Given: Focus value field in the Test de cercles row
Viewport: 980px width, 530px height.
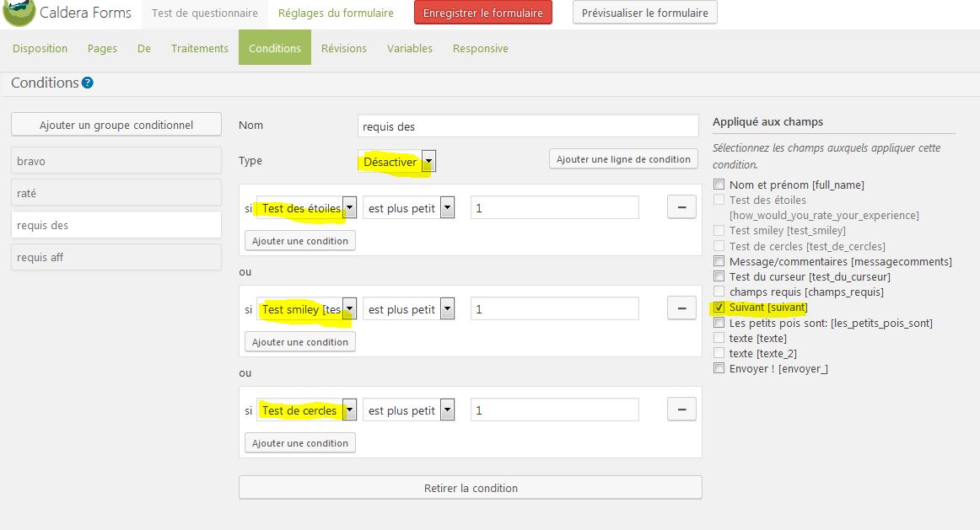Looking at the screenshot, I should [x=554, y=410].
